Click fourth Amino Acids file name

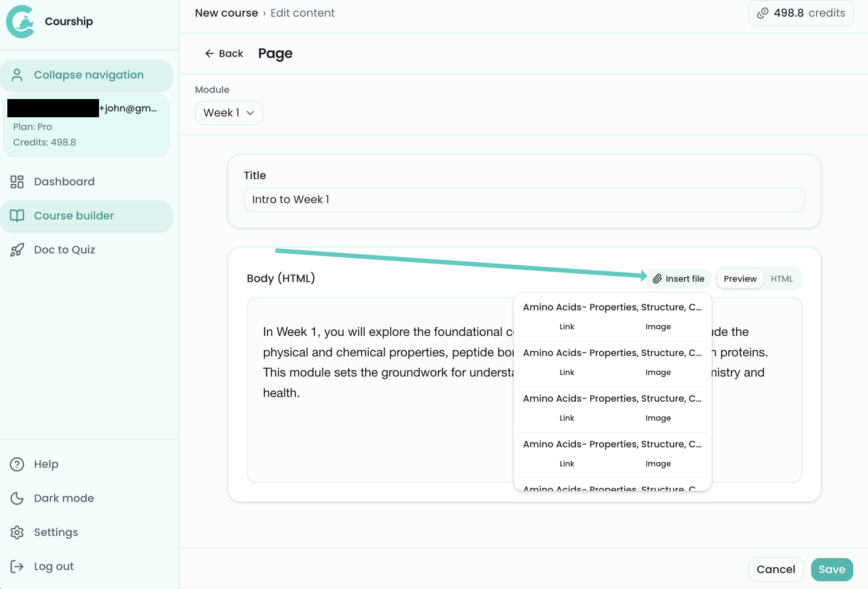(x=612, y=444)
